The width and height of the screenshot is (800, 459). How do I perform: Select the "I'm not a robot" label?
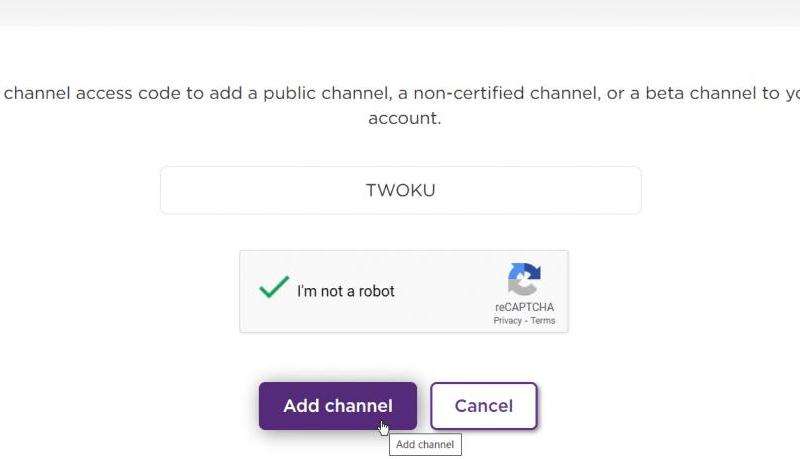[346, 291]
